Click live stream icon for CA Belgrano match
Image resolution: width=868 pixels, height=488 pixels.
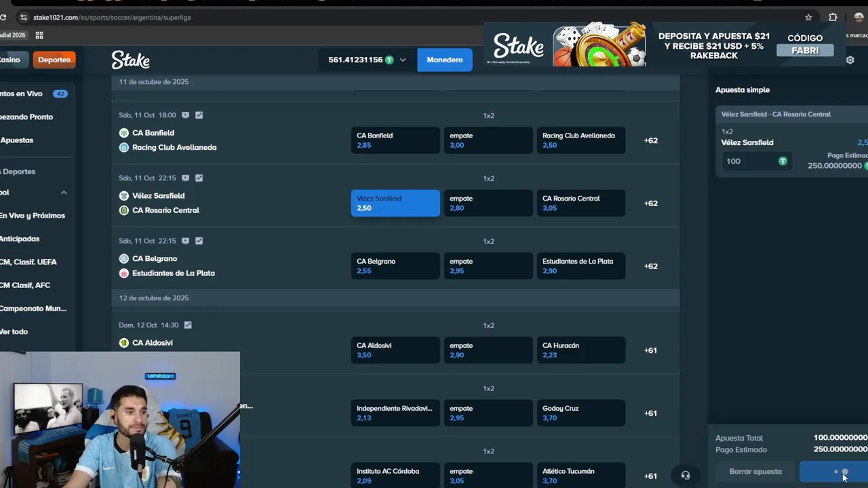pos(185,241)
